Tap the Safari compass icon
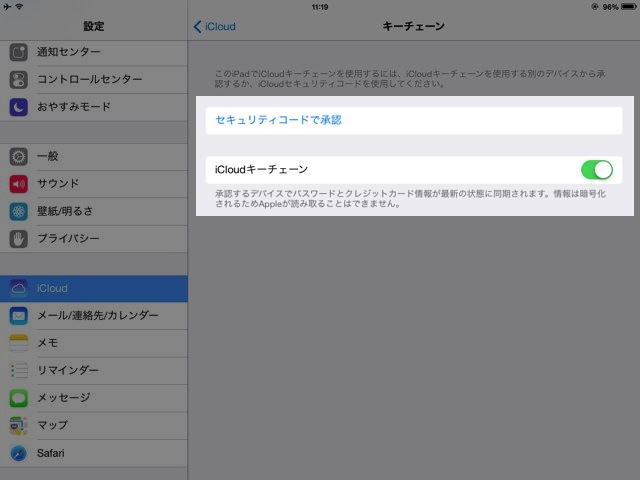The image size is (640, 480). (18, 453)
